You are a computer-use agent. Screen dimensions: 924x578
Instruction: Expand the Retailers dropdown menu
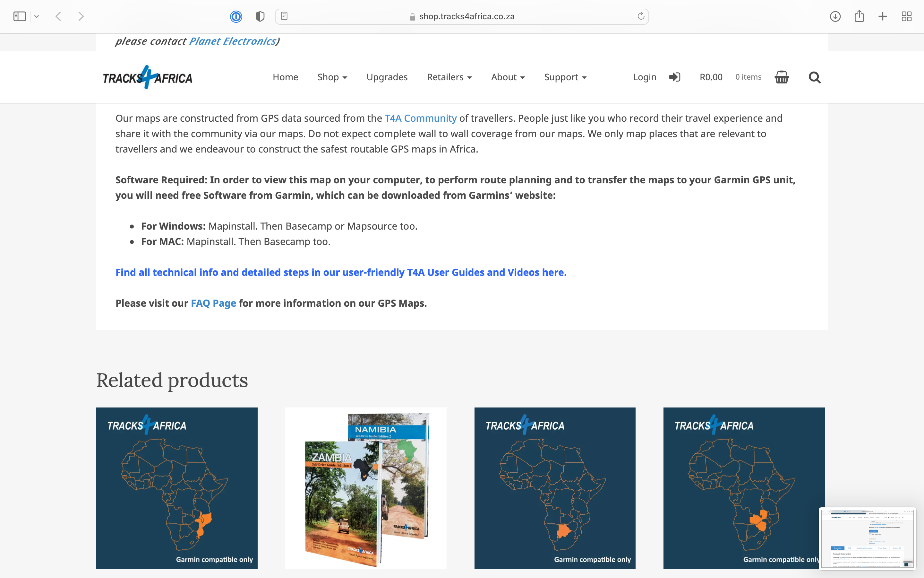click(x=449, y=77)
